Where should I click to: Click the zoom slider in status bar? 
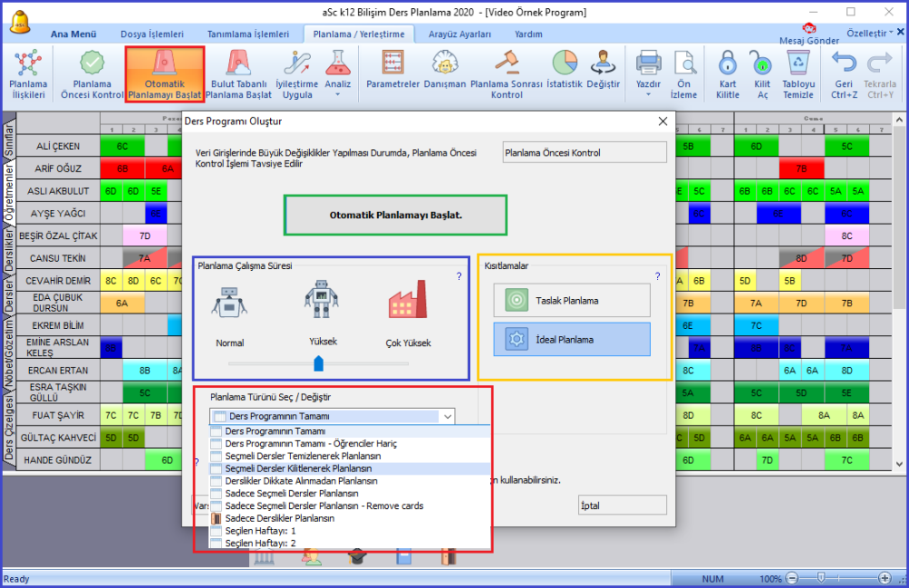click(821, 578)
